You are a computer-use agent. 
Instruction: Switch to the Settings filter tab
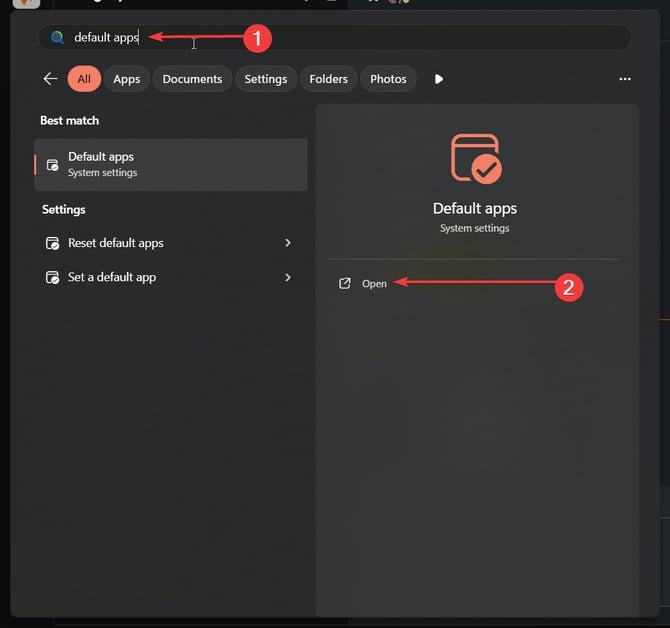pyautogui.click(x=266, y=79)
